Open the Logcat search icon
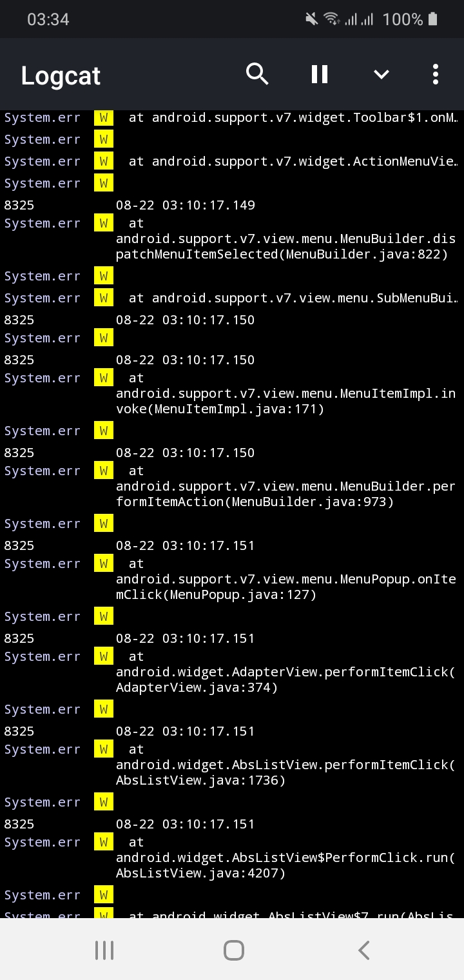This screenshot has width=464, height=980. coord(257,73)
